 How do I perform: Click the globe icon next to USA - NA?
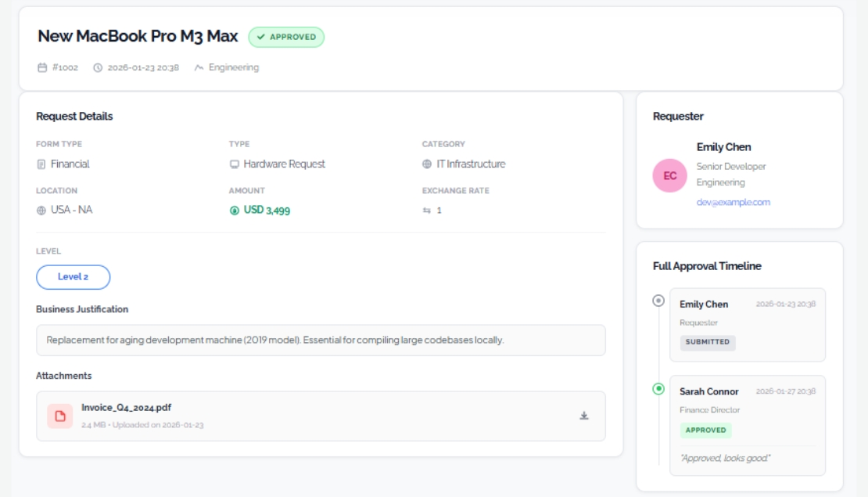coord(41,211)
